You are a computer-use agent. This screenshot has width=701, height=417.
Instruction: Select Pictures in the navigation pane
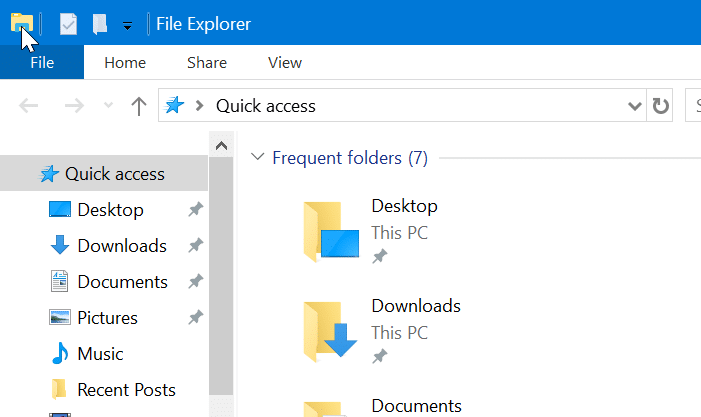(x=107, y=318)
